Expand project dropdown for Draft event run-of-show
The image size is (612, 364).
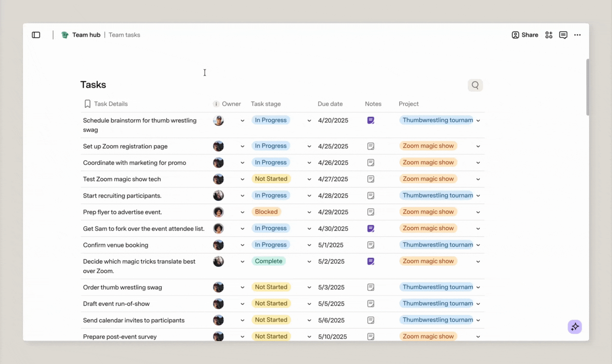coord(478,304)
